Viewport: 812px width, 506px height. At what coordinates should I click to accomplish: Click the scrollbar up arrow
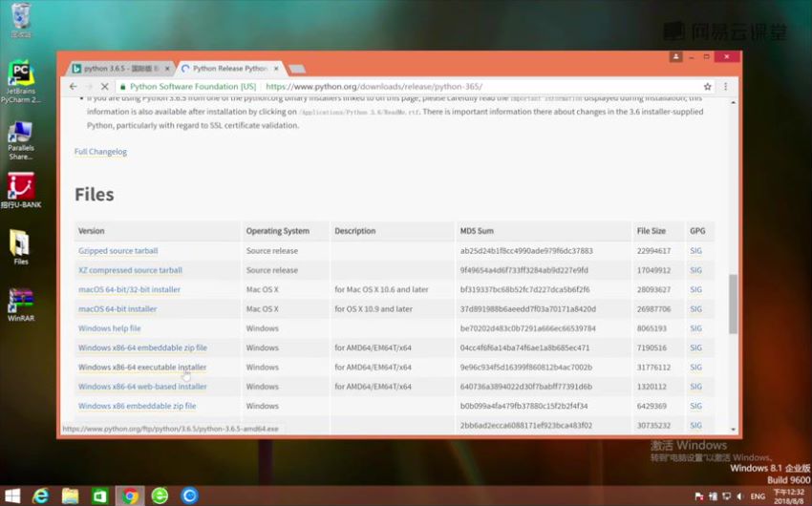(x=733, y=102)
